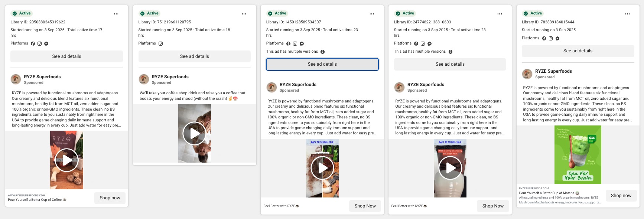This screenshot has width=644, height=219.
Task: See ad details for ad 1450128589534307
Action: tap(322, 64)
